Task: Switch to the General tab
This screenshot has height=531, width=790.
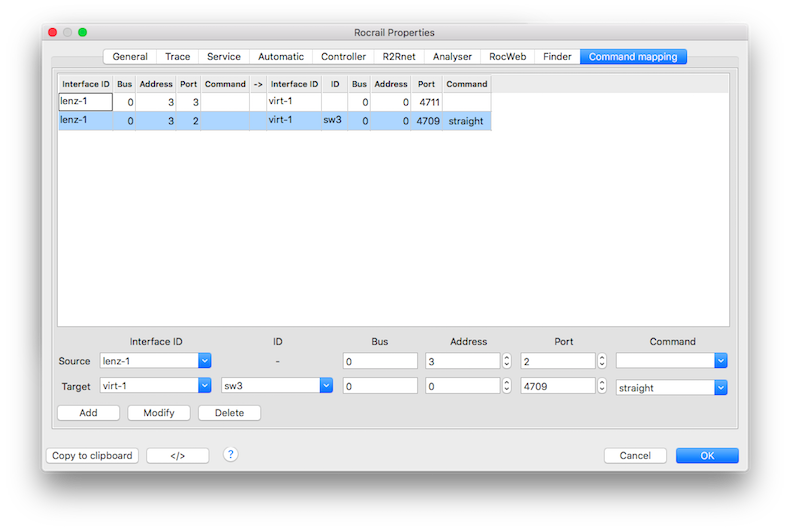Action: (130, 57)
